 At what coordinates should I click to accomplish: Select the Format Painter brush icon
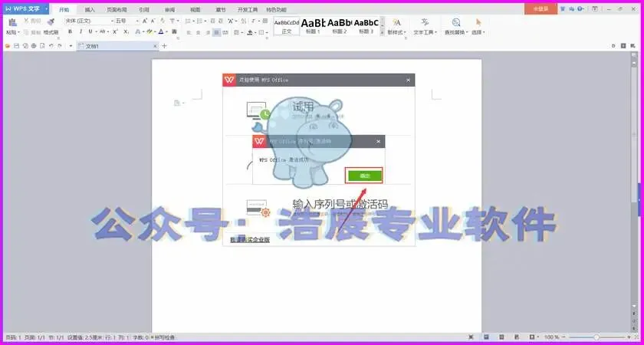pyautogui.click(x=51, y=21)
